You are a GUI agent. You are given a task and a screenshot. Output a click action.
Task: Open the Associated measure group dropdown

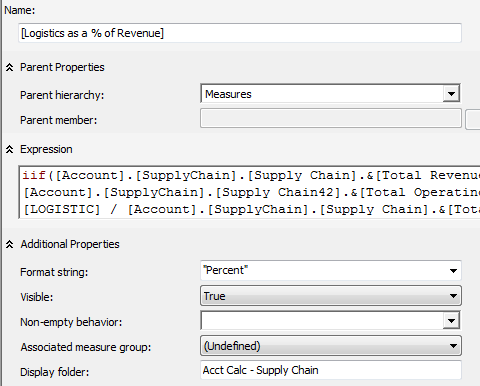[x=331, y=346]
